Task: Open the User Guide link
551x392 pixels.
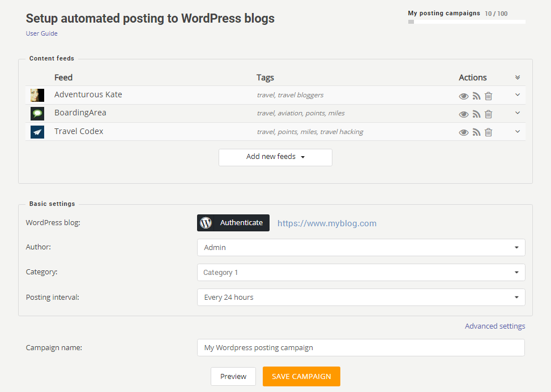Action: [41, 33]
